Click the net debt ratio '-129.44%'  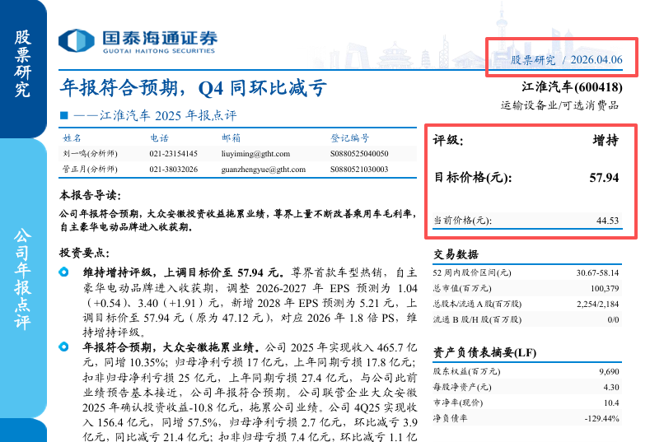click(601, 418)
